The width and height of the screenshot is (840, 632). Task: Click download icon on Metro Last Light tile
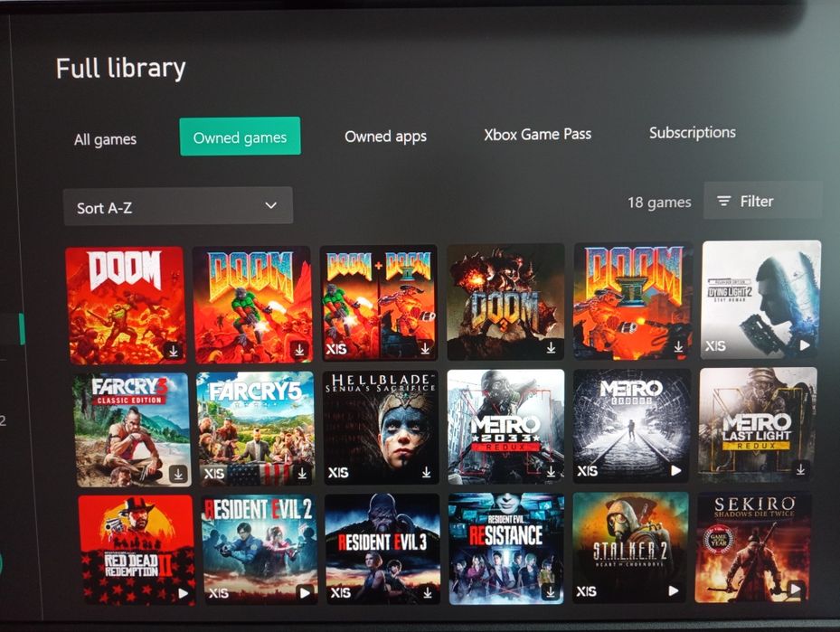(800, 470)
